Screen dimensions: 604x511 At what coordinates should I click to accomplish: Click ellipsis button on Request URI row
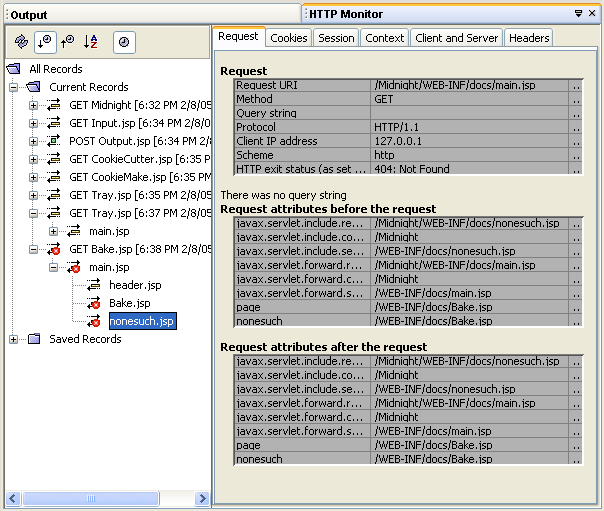point(576,85)
